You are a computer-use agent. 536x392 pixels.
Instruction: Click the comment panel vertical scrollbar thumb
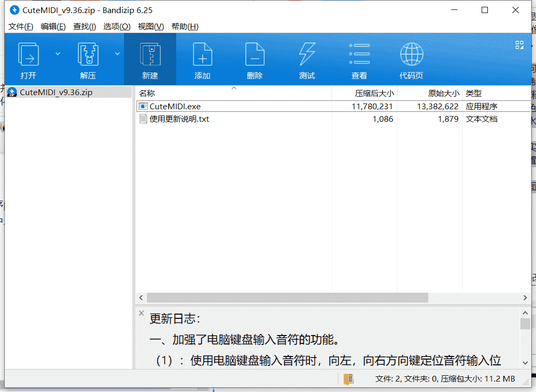click(x=525, y=324)
